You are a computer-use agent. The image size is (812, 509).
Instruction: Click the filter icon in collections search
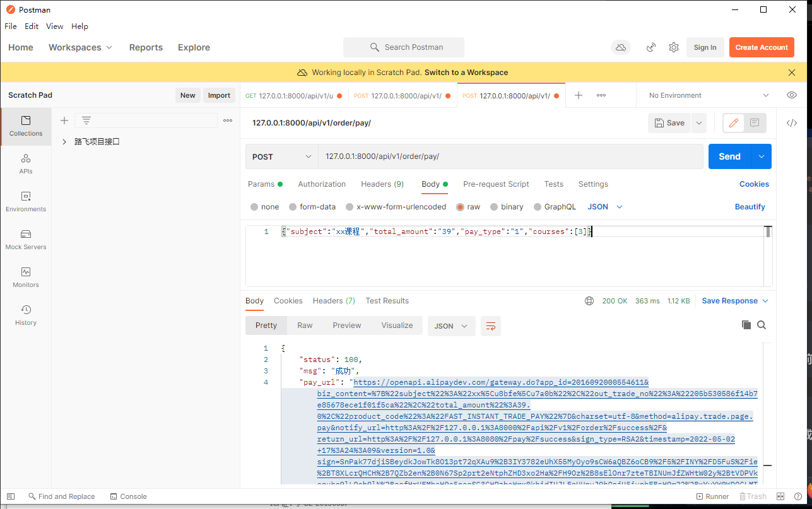(x=86, y=120)
